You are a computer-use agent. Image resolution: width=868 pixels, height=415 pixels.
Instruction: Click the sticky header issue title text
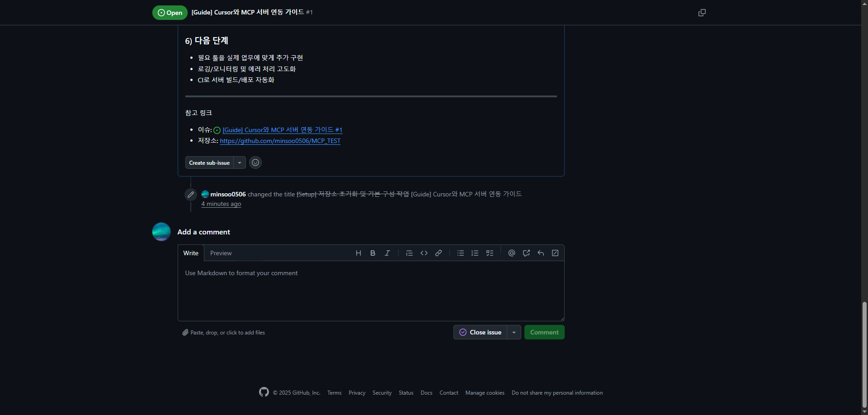click(248, 12)
